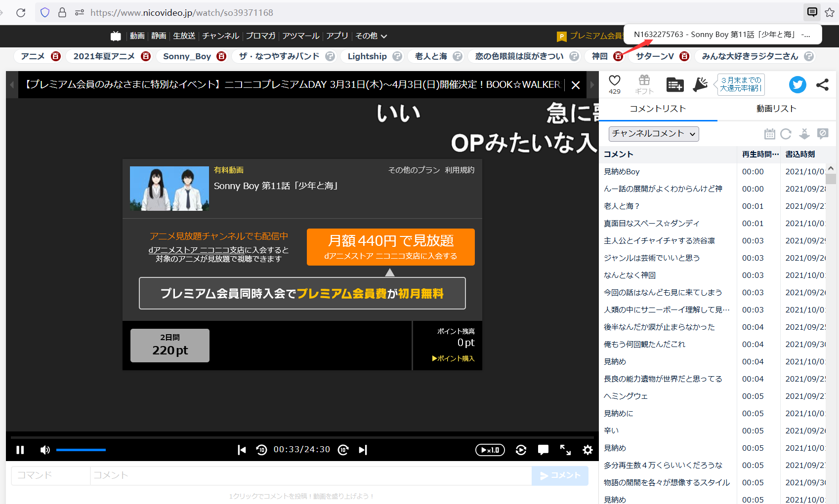Click the プレミアム会員同時入会 banner button
Image resolution: width=839 pixels, height=504 pixels.
[x=302, y=293]
